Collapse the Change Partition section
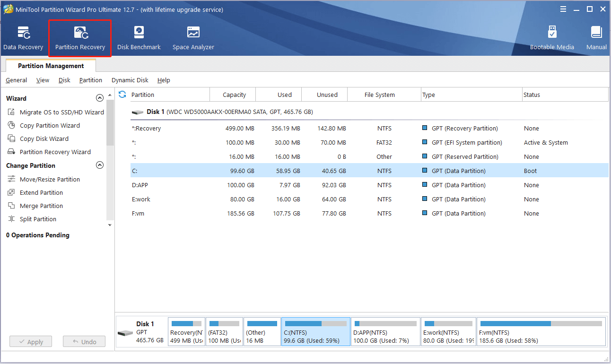Viewport: 611px width, 364px height. pos(100,165)
